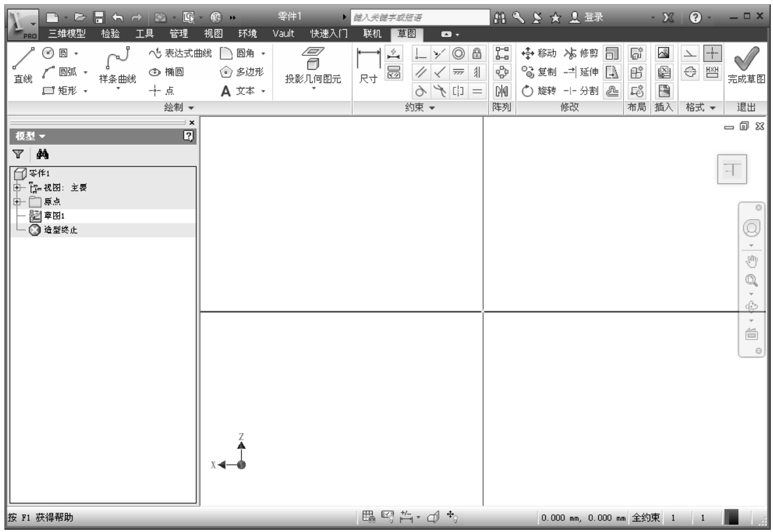
Task: Click the full navigation wheel icon
Action: point(751,228)
